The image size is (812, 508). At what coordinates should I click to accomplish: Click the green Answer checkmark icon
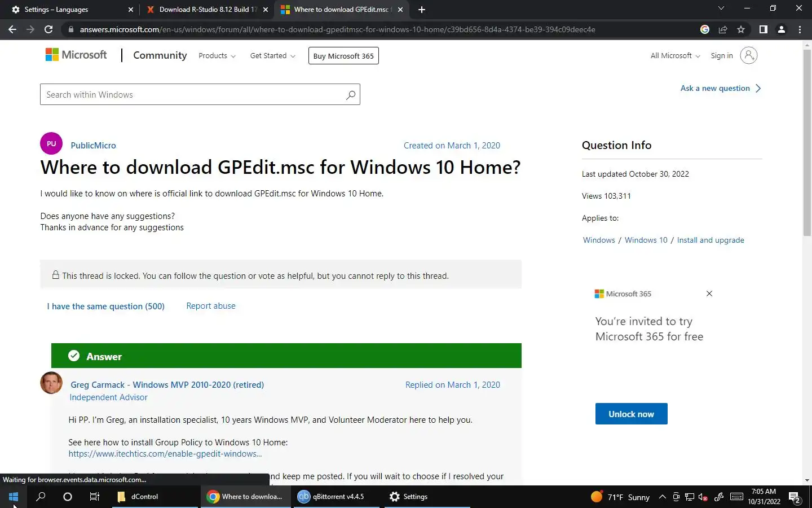point(74,356)
